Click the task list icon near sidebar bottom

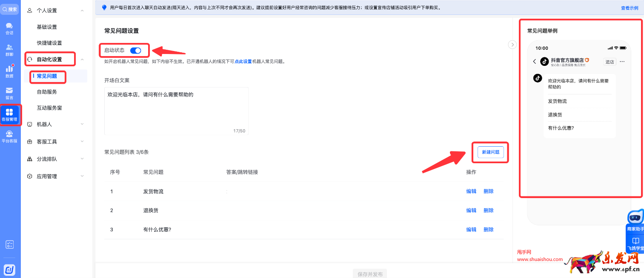pos(9,244)
